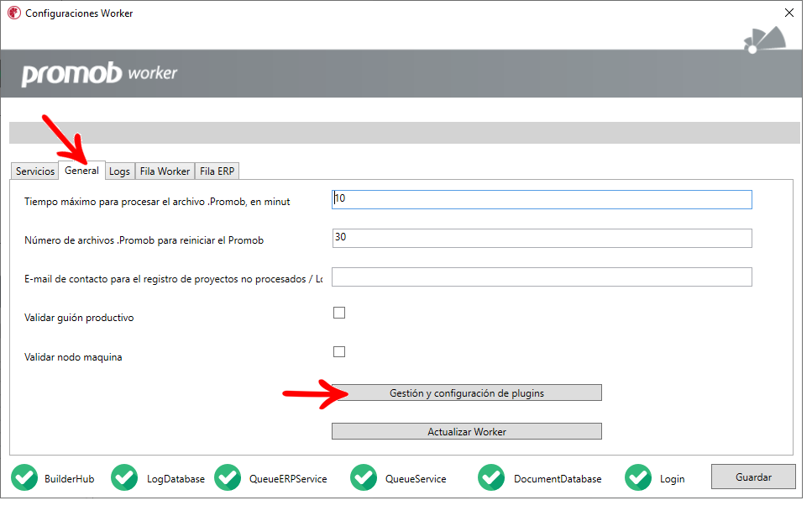Click the LogDatabase status label
The height and width of the screenshot is (511, 812).
[175, 479]
